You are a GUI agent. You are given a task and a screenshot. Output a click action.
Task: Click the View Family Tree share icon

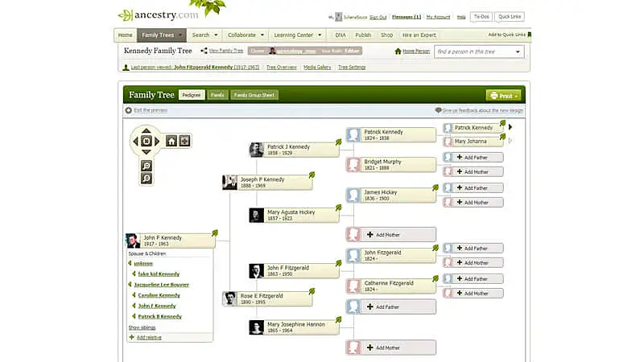click(x=204, y=51)
